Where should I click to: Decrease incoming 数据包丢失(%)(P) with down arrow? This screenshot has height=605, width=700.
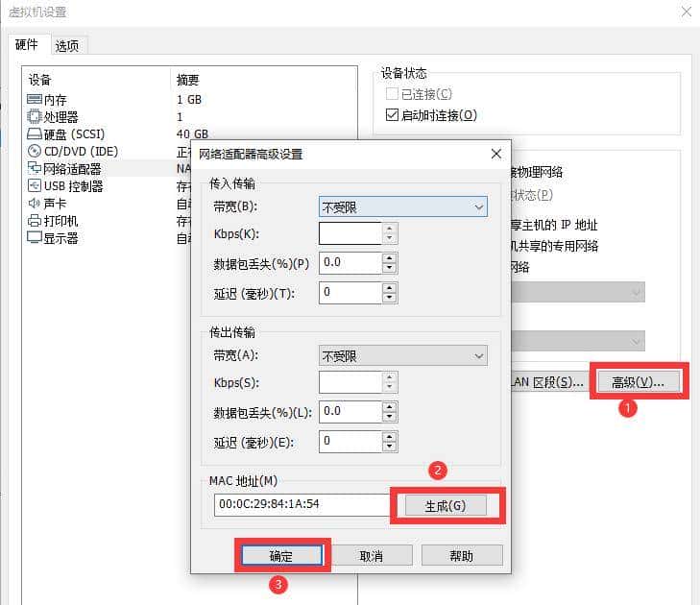coord(390,268)
